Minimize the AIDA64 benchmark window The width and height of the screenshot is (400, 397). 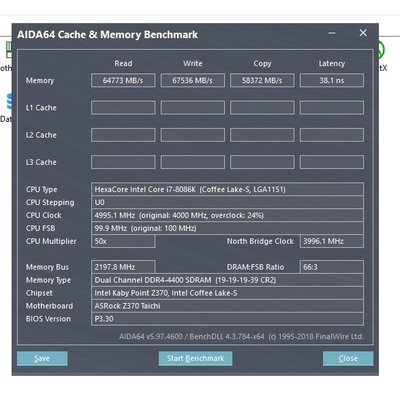click(332, 33)
